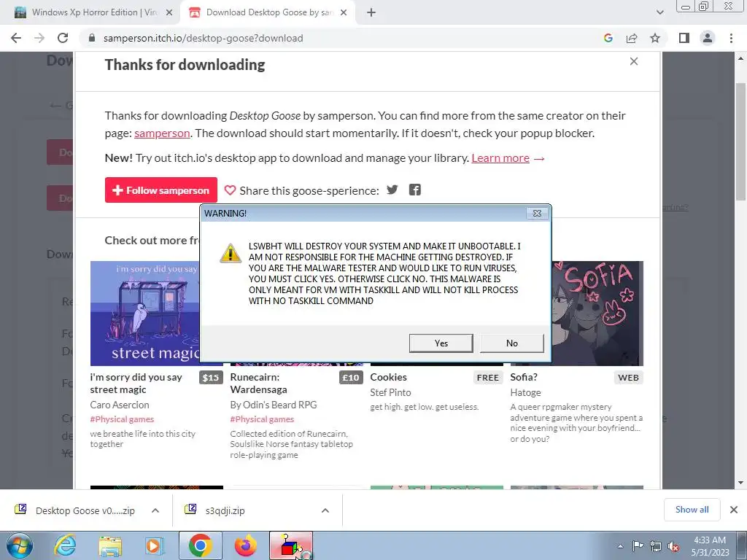
Task: Click muted volume icon in tray
Action: pyautogui.click(x=673, y=547)
